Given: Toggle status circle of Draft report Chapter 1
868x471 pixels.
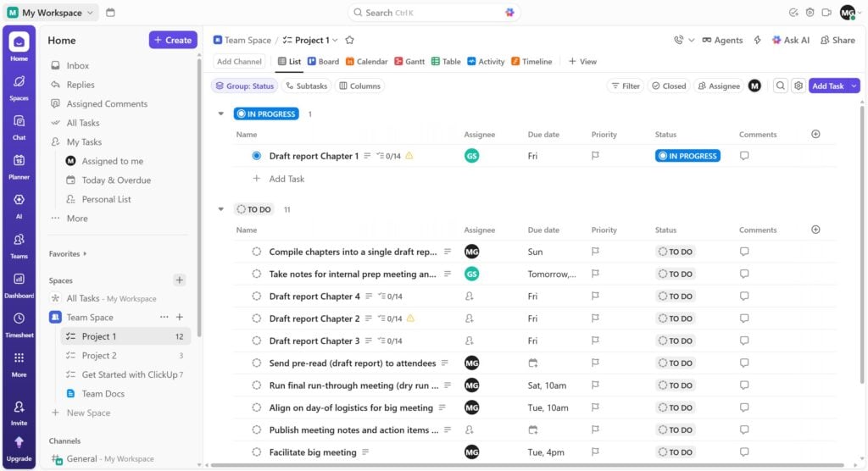Looking at the screenshot, I should coord(256,156).
